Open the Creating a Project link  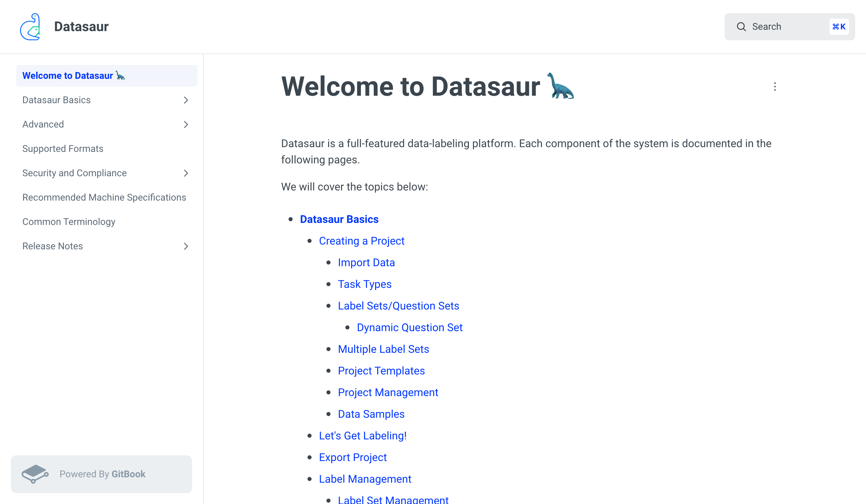[362, 241]
